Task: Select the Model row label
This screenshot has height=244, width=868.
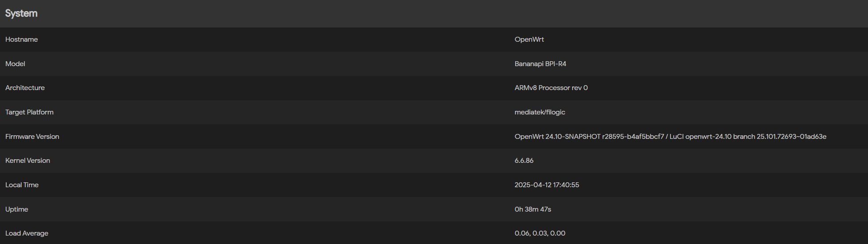Action: pos(15,64)
